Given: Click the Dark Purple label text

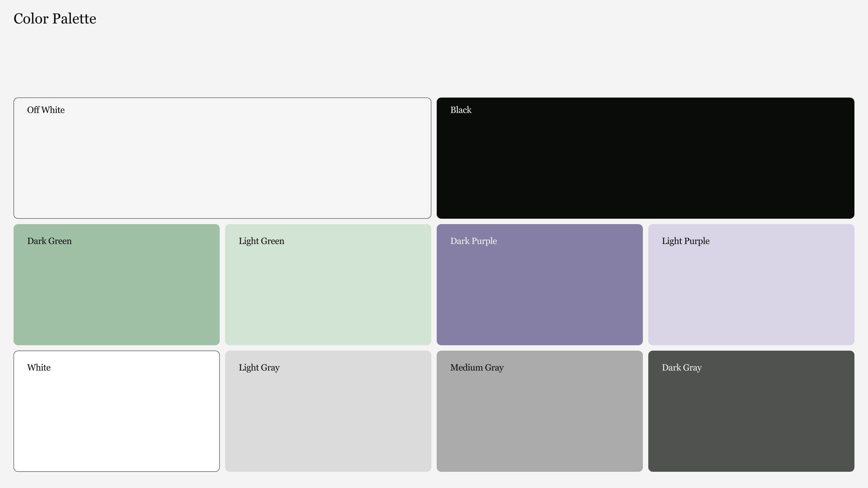Looking at the screenshot, I should point(474,241).
